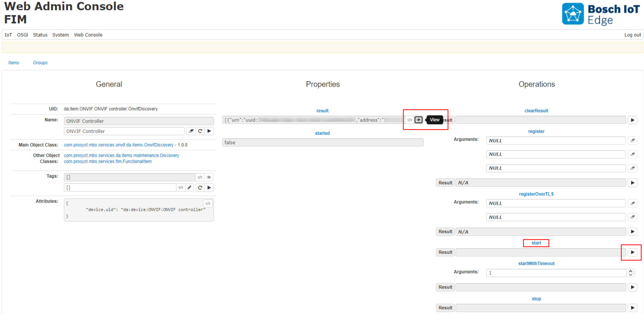644x314 pixels.
Task: Clear the third register argument
Action: 633,168
